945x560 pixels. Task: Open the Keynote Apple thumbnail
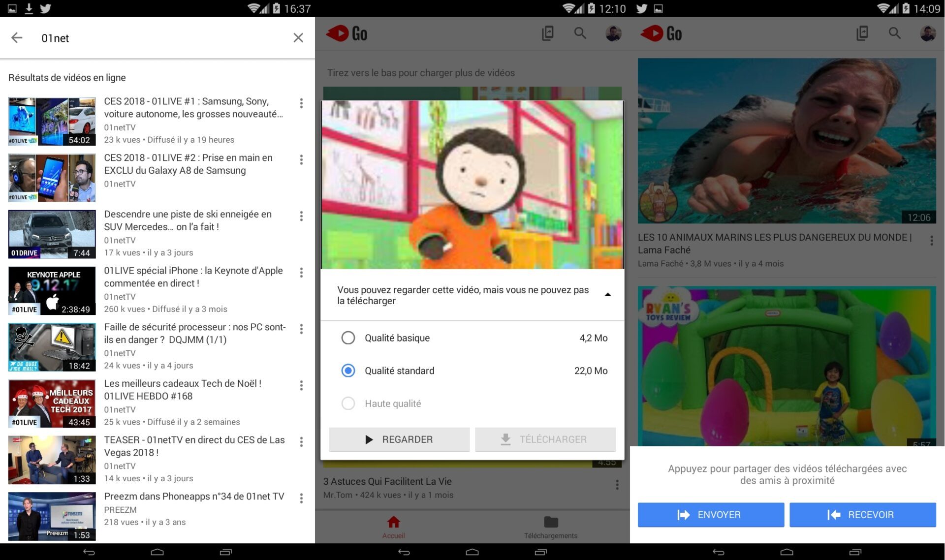tap(52, 291)
